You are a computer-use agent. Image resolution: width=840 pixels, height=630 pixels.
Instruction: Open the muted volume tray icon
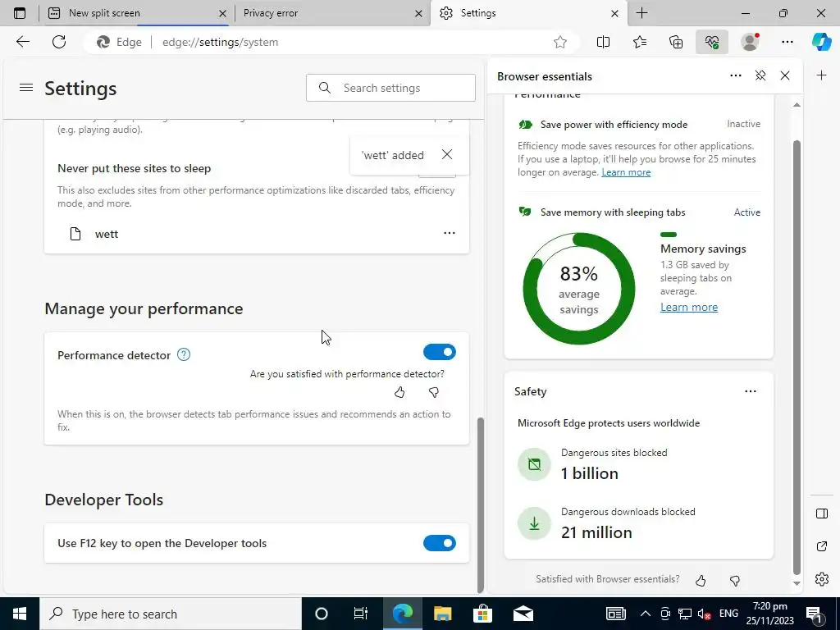point(704,614)
